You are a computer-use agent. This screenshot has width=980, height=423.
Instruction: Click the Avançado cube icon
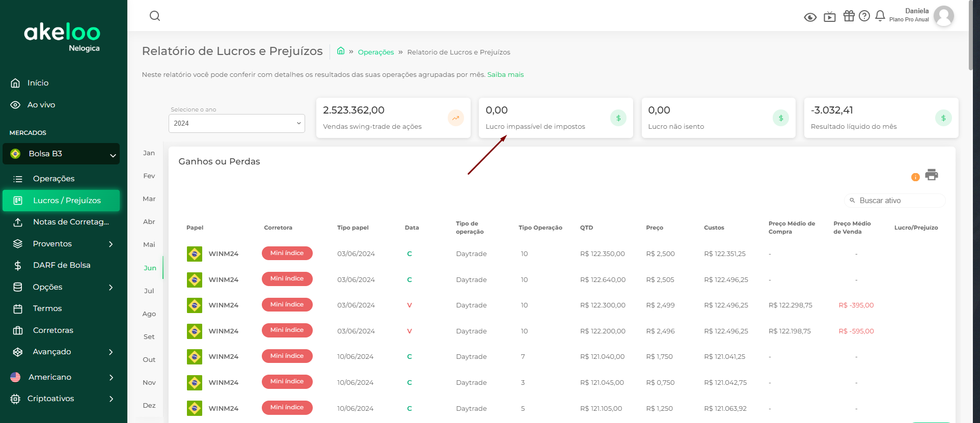(x=18, y=352)
